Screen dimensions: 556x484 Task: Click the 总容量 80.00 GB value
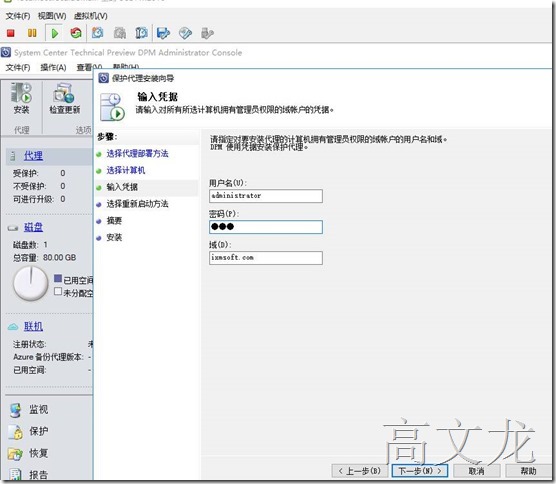[60, 257]
